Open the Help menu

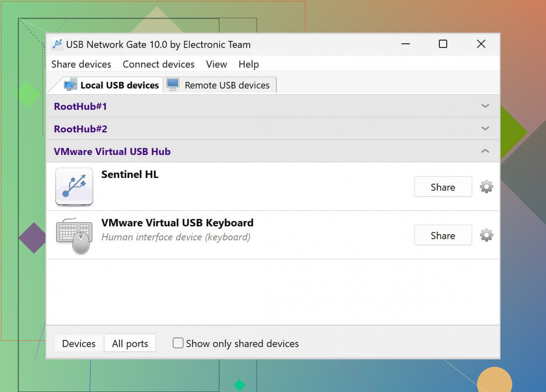tap(248, 64)
